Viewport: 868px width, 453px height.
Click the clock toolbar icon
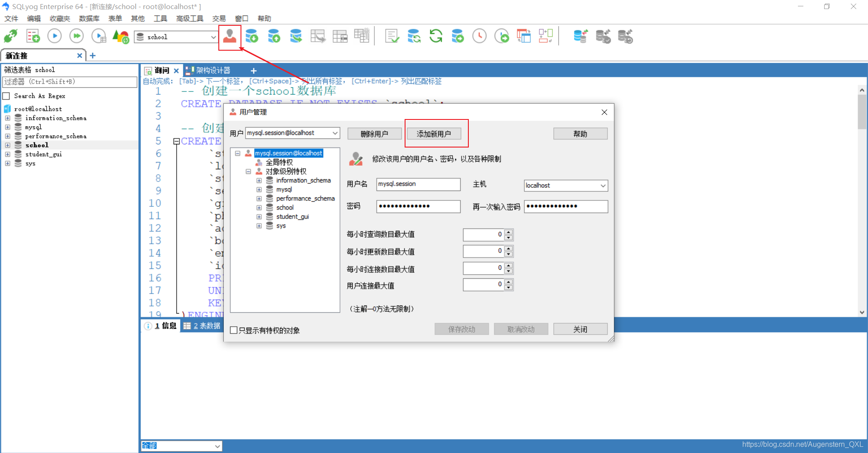pos(480,36)
